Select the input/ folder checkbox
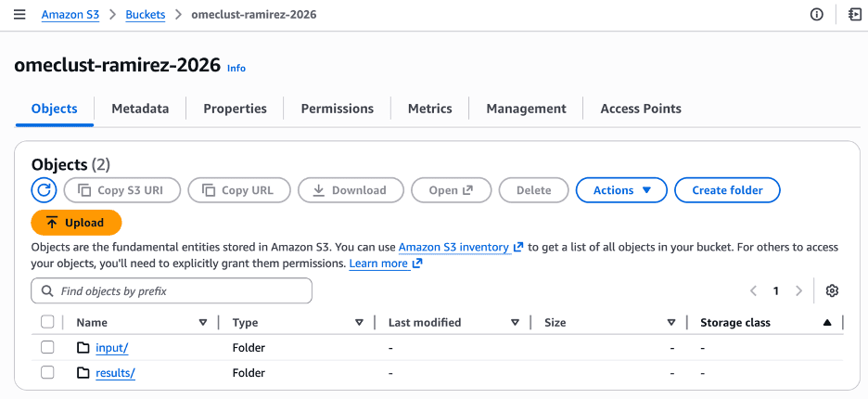 coord(47,348)
